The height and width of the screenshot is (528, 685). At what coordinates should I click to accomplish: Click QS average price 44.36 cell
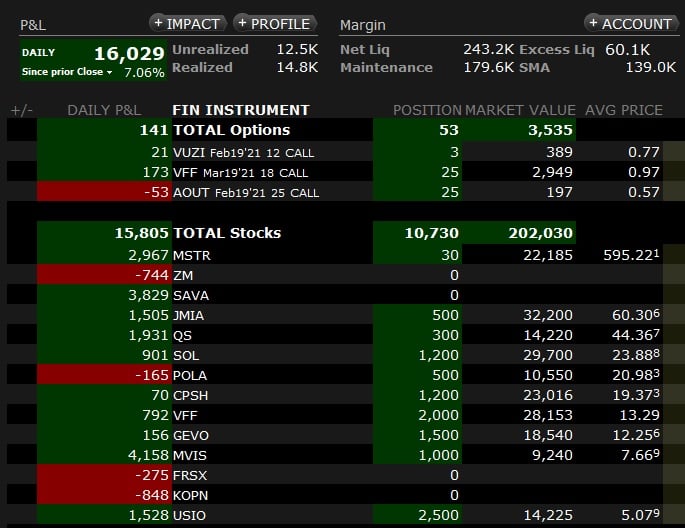[x=619, y=335]
